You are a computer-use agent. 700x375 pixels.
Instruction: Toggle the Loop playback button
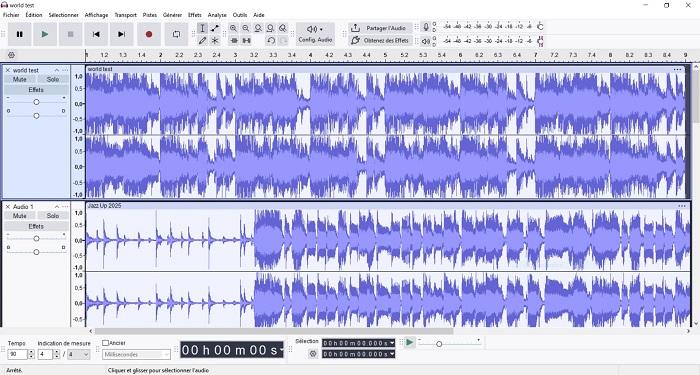(176, 34)
